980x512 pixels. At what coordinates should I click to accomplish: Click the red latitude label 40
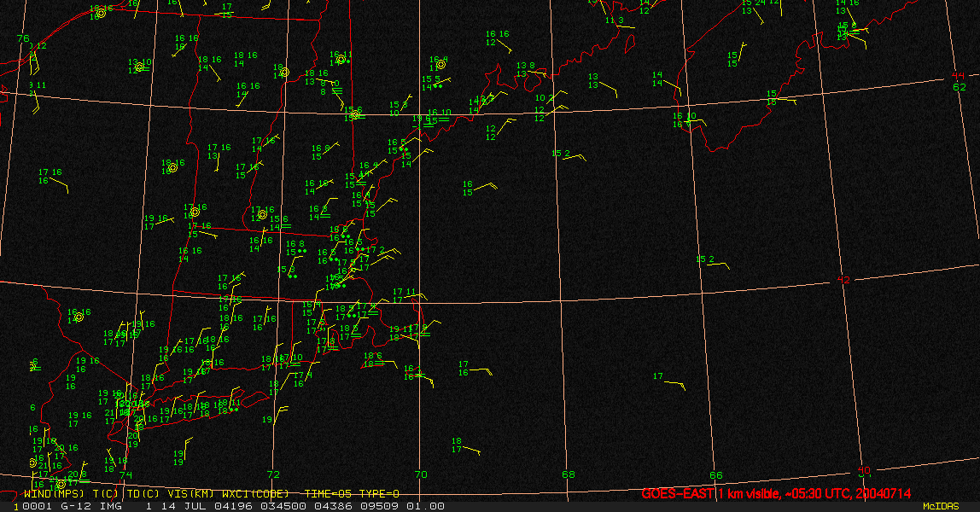(x=864, y=470)
